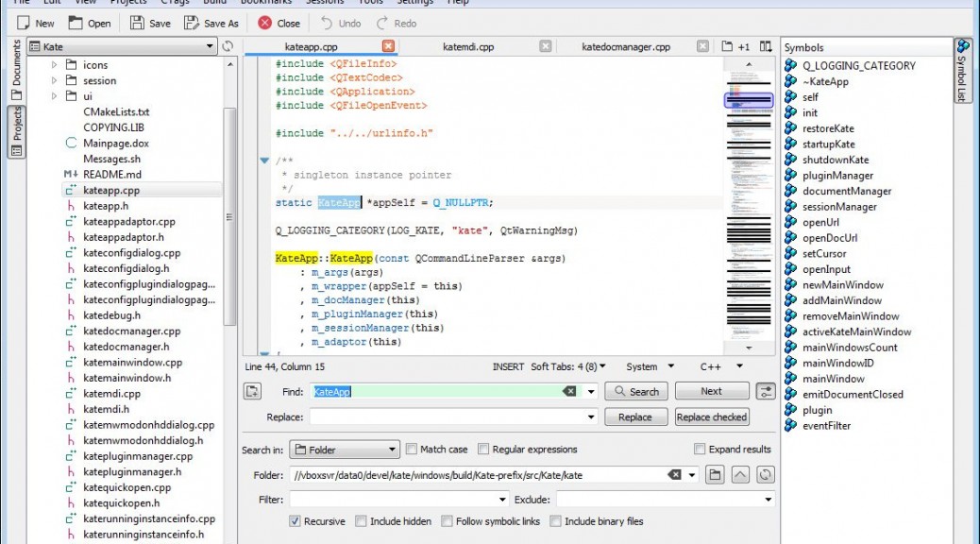This screenshot has width=980, height=544.
Task: Open the Symbol List side tab
Action: (x=963, y=71)
